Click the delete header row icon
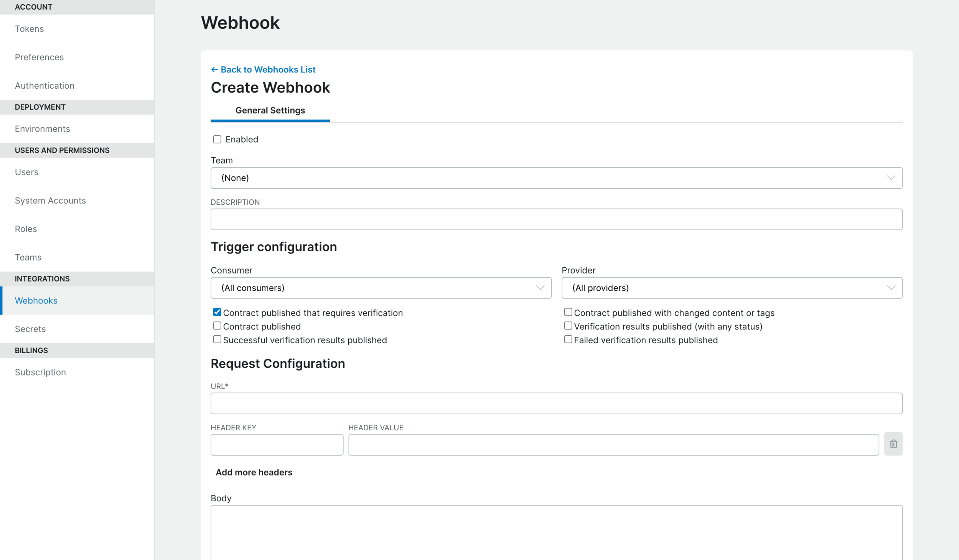The width and height of the screenshot is (959, 560). click(894, 444)
